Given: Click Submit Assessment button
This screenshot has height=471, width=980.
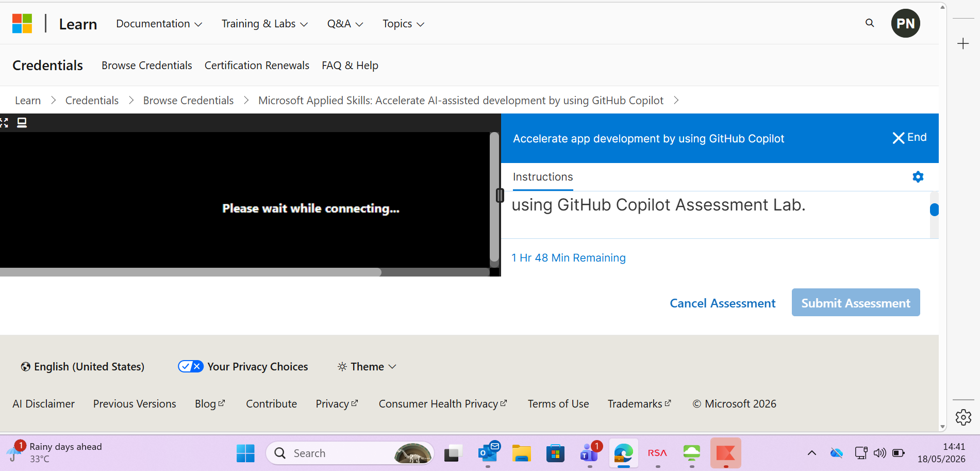Looking at the screenshot, I should tap(856, 303).
